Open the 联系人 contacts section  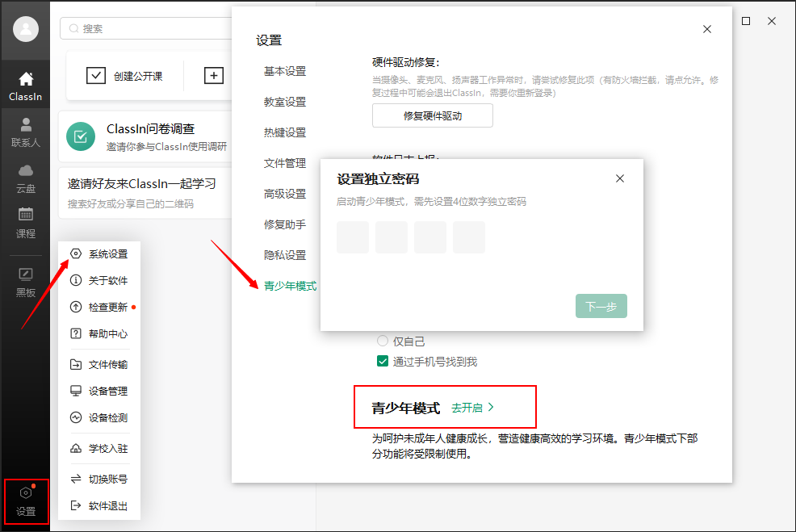point(25,132)
